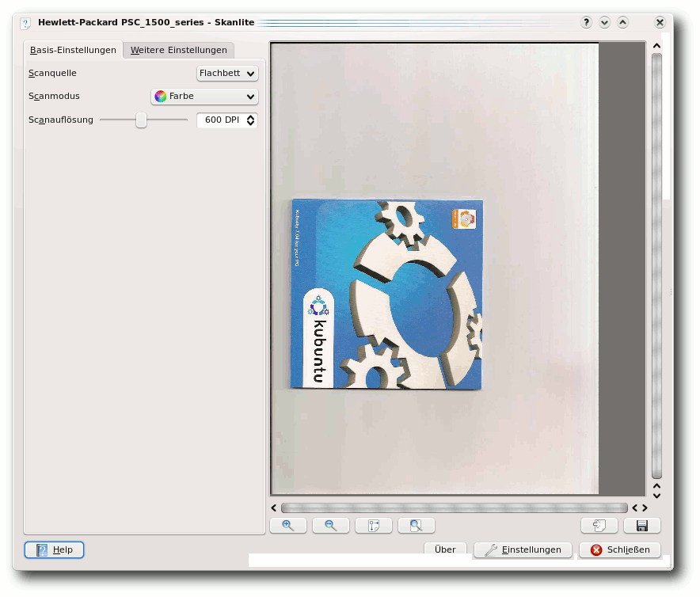This screenshot has width=700, height=597.
Task: Maximize the Skanlite window
Action: (x=622, y=22)
